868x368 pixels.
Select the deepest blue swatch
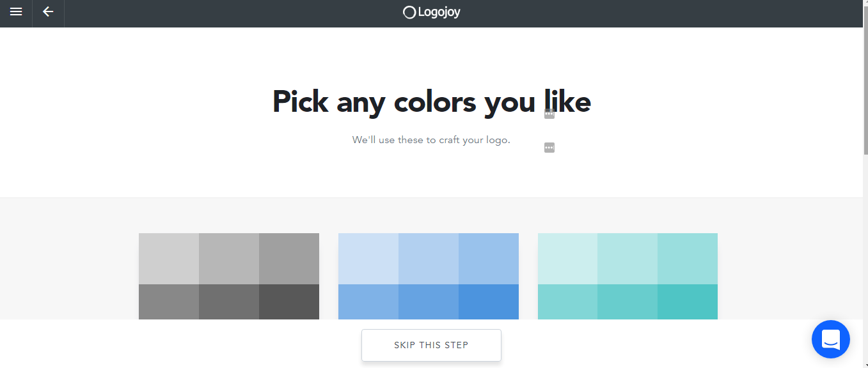coord(489,302)
